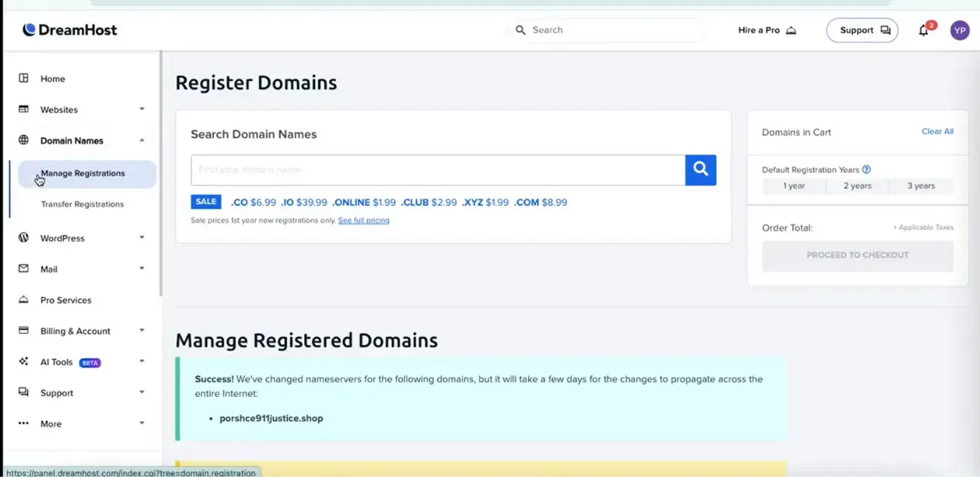This screenshot has height=477, width=980.
Task: Expand the WordPress menu arrow
Action: [142, 237]
